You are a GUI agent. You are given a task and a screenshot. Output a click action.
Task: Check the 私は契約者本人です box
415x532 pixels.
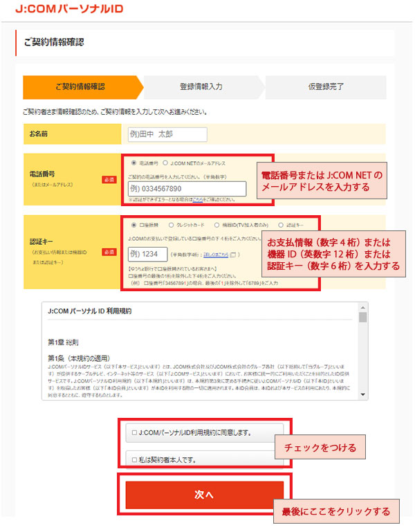coord(134,460)
